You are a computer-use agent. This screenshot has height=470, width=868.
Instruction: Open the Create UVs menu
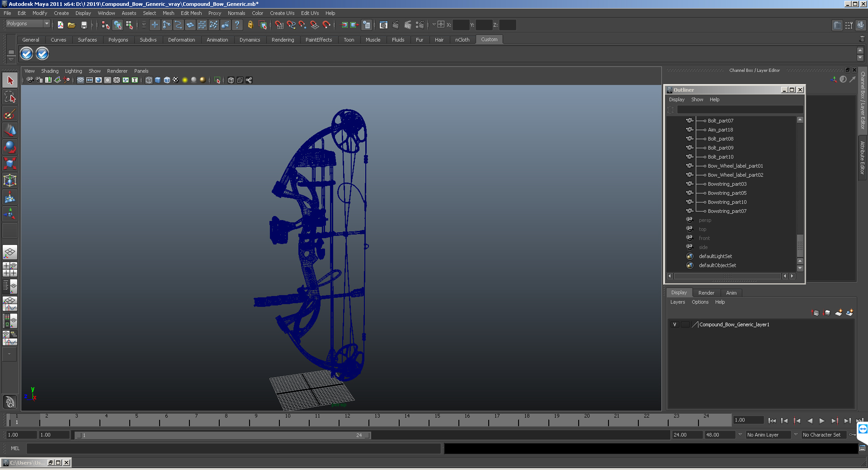pos(282,13)
